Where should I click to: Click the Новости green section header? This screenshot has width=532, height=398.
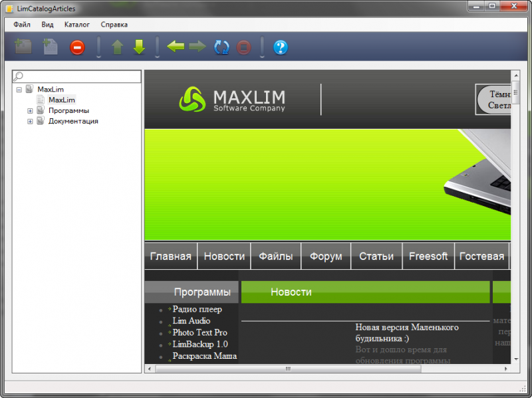point(365,292)
